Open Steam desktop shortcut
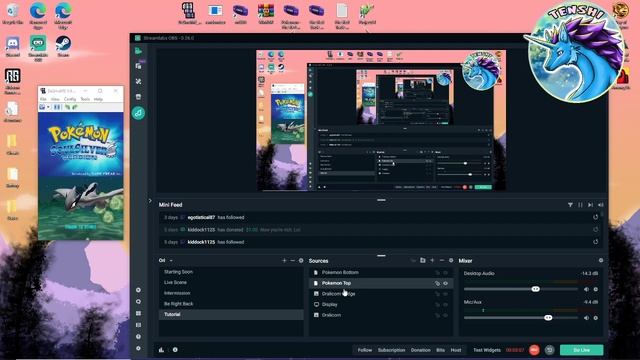This screenshot has width=640, height=360. coord(63,46)
